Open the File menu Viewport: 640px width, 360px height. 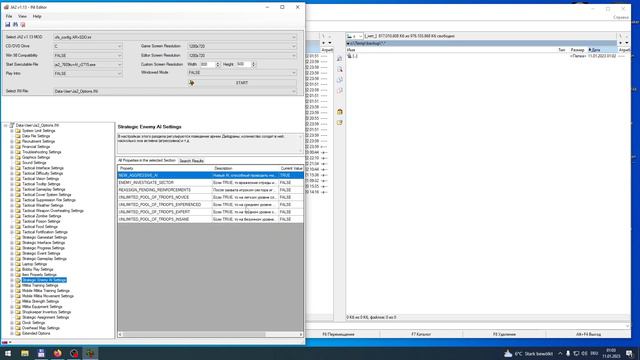[x=9, y=16]
